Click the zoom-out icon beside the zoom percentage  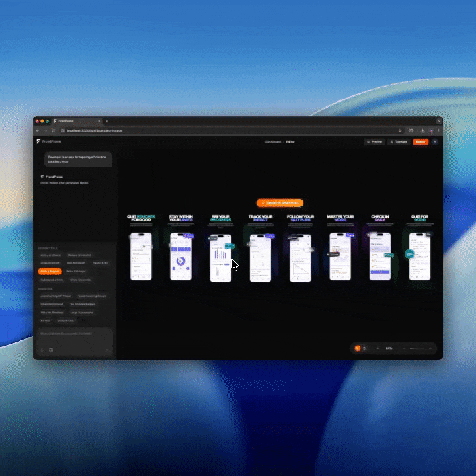(377, 348)
